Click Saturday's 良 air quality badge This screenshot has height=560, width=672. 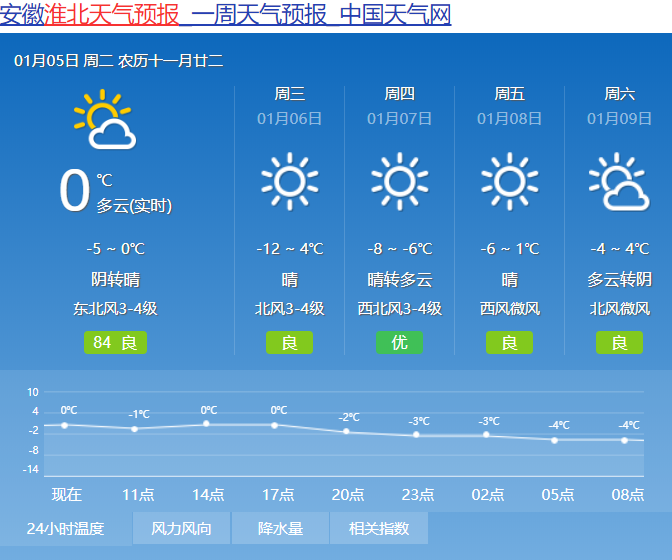pyautogui.click(x=619, y=343)
